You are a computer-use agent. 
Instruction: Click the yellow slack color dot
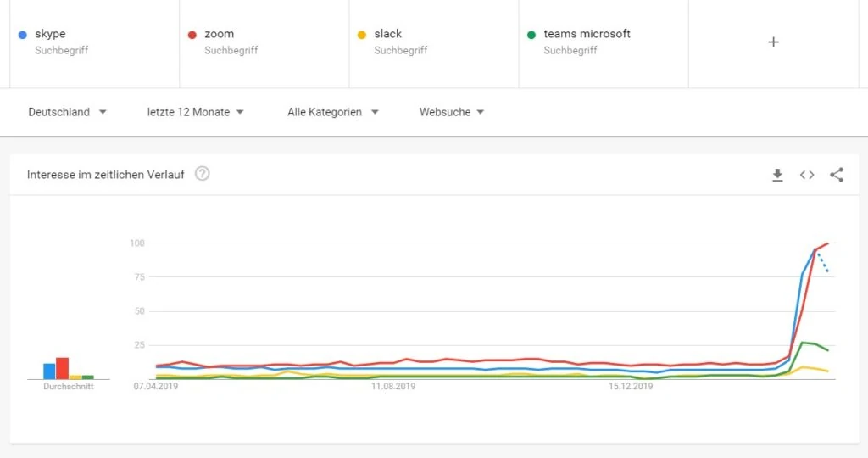pos(361,35)
